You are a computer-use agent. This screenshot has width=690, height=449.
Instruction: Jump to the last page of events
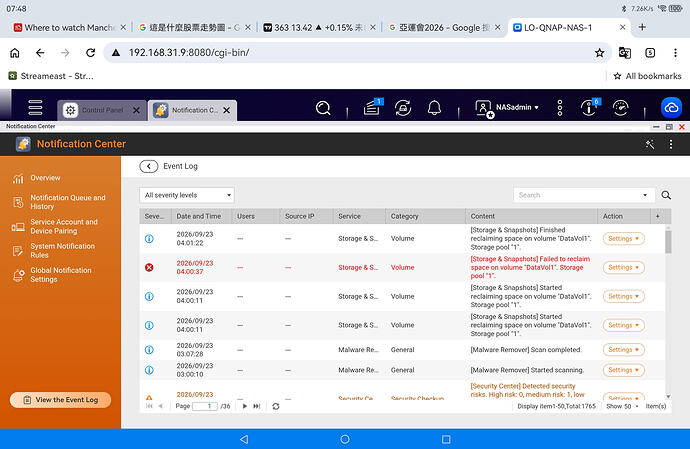[x=257, y=406]
